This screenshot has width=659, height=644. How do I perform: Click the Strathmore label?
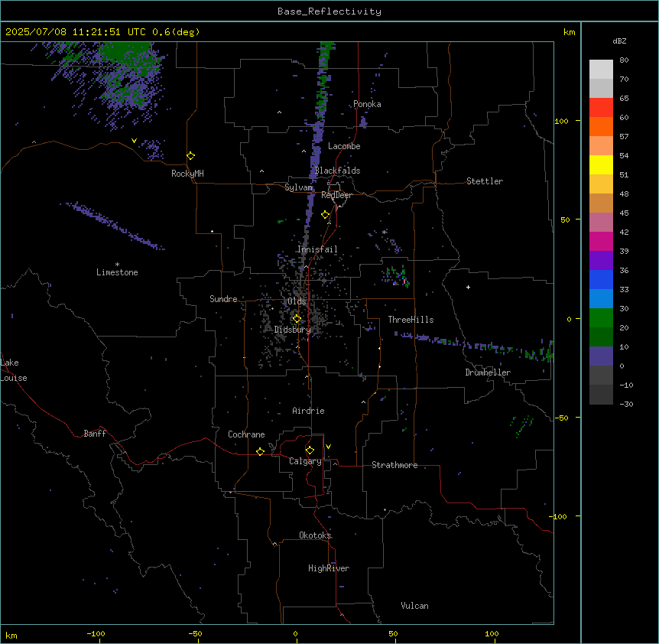click(394, 465)
